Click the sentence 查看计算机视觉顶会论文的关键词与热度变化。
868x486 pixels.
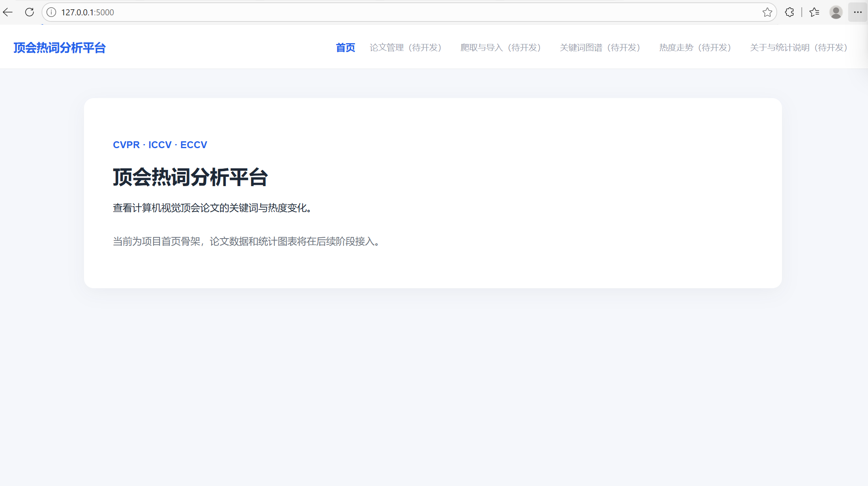(x=212, y=208)
